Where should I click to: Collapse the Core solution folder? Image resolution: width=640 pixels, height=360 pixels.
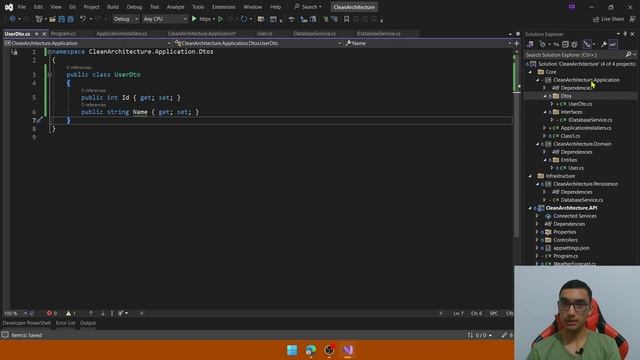[531, 72]
